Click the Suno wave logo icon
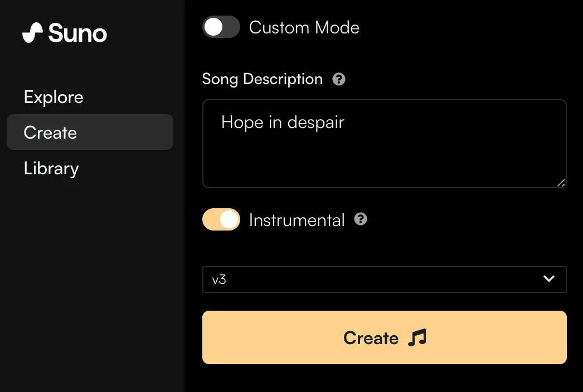 pos(32,33)
